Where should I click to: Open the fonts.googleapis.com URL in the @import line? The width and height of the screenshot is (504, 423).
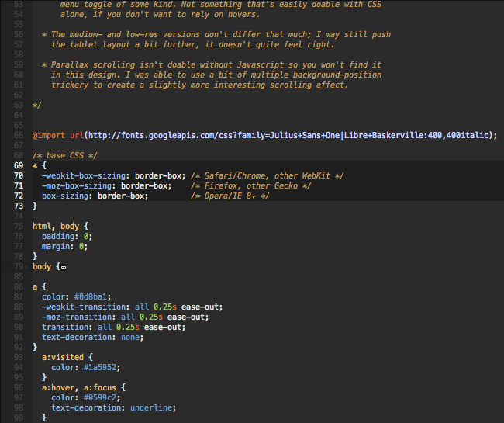pyautogui.click(x=288, y=135)
